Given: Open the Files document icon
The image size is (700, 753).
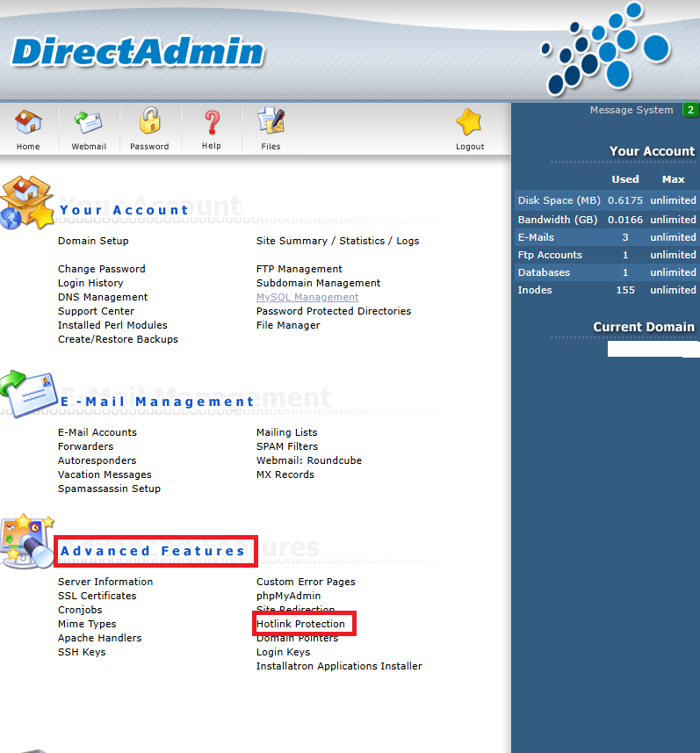Looking at the screenshot, I should click(x=271, y=120).
